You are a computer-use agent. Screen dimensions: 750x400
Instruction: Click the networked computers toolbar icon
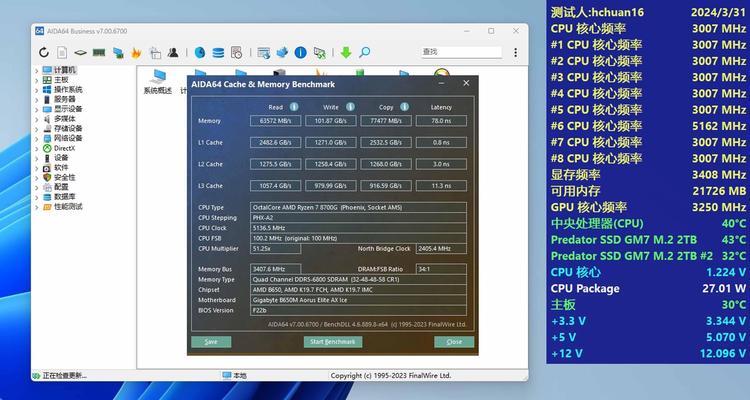click(118, 53)
